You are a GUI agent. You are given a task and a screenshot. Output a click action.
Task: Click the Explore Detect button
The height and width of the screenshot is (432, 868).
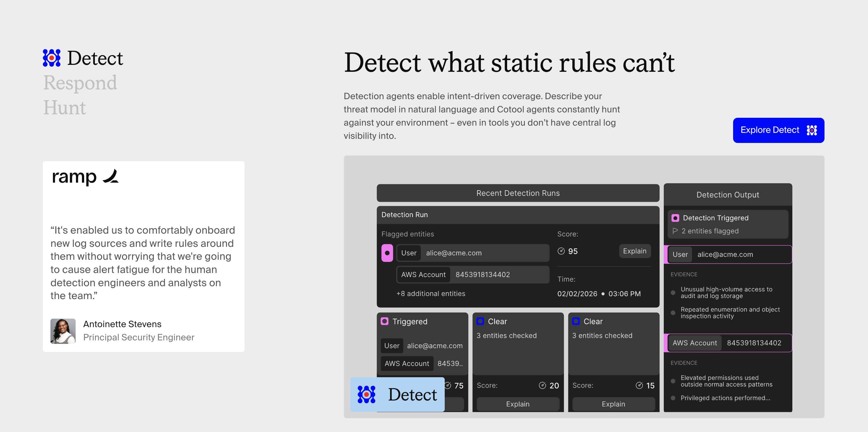pyautogui.click(x=778, y=130)
